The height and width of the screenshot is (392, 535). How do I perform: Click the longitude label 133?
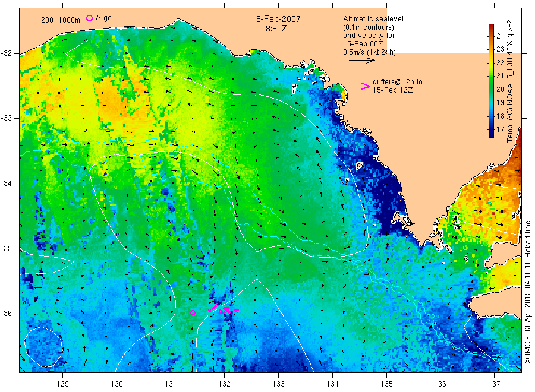click(x=278, y=384)
